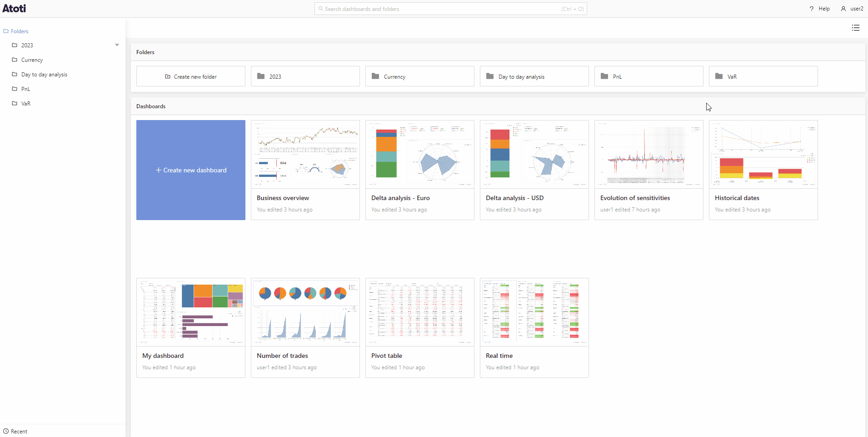Open the VaR folder card
Image resolution: width=868 pixels, height=437 pixels.
point(763,76)
